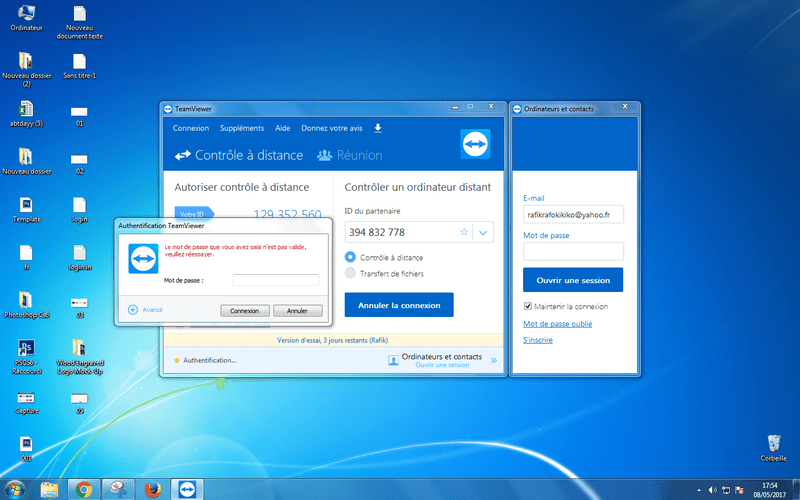This screenshot has width=800, height=500.
Task: Select the Contrôle à distance radio button
Action: coord(350,256)
